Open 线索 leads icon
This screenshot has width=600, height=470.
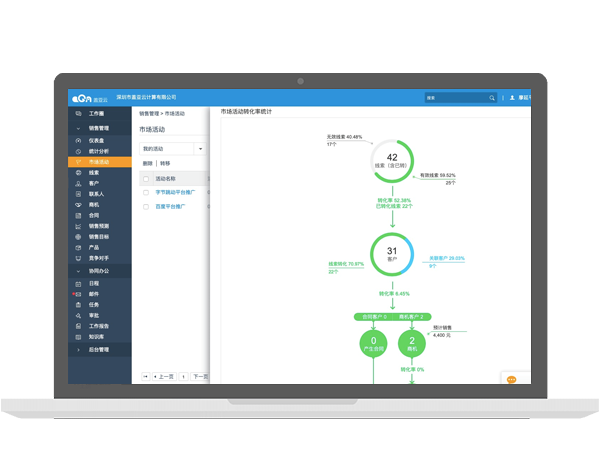pos(78,173)
